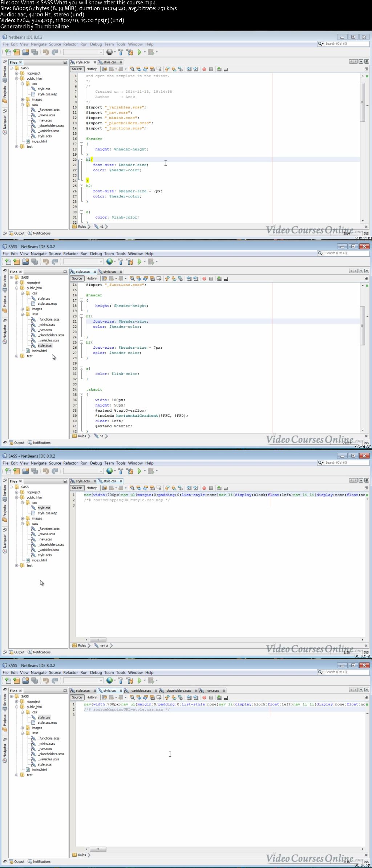Click browser globe icon in third frame
Viewport: 372px width, 868px height.
(x=109, y=471)
